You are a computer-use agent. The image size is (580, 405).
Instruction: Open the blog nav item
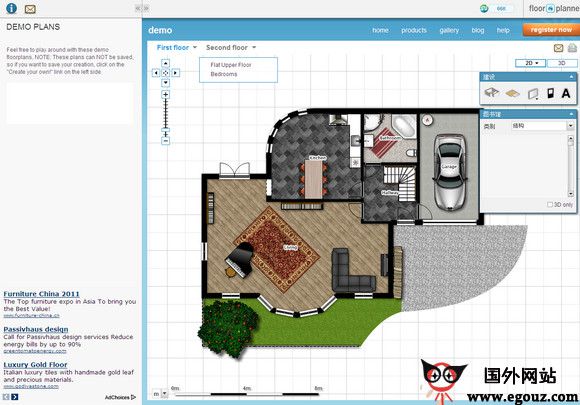click(478, 30)
